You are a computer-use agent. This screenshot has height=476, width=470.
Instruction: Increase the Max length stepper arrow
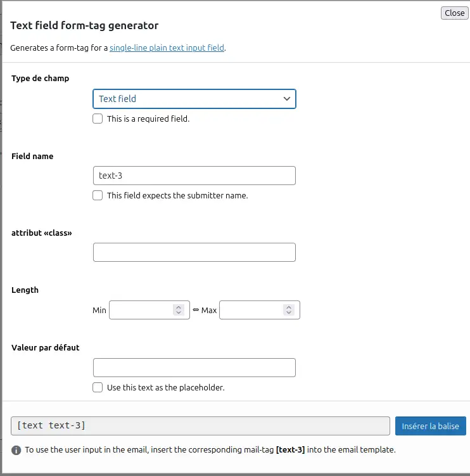[x=289, y=307]
